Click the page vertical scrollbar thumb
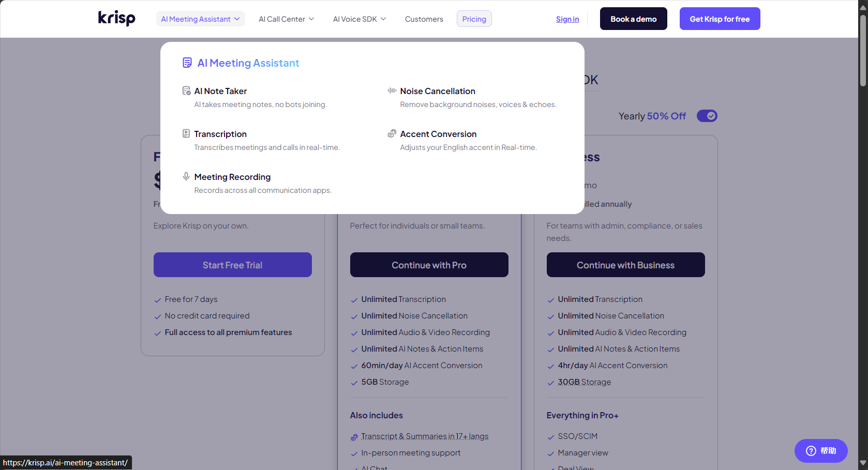Image resolution: width=868 pixels, height=470 pixels. coord(863,50)
